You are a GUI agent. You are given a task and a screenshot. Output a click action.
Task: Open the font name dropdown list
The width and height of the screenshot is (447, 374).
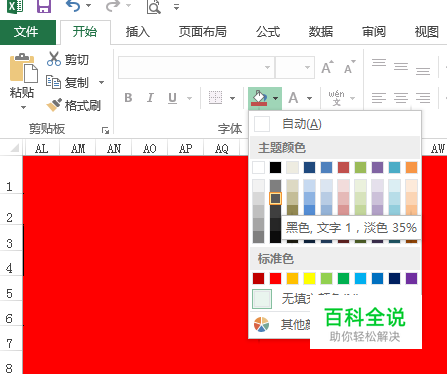tap(267, 67)
